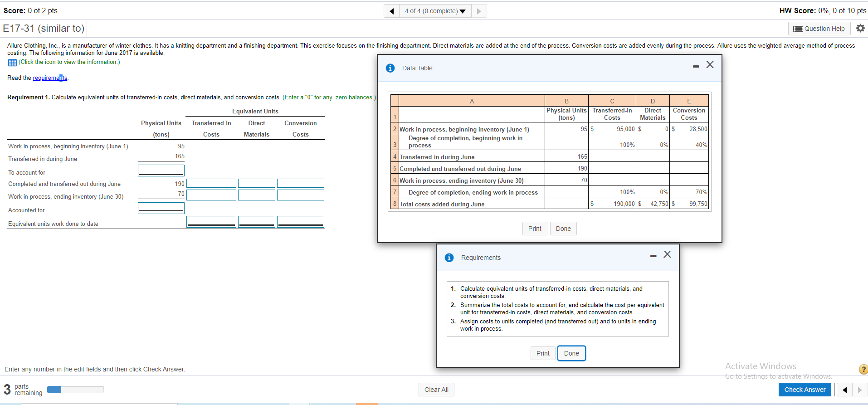Screen dimensions: 868x405
Task: Click Done in Requirements dialog
Action: 571,353
